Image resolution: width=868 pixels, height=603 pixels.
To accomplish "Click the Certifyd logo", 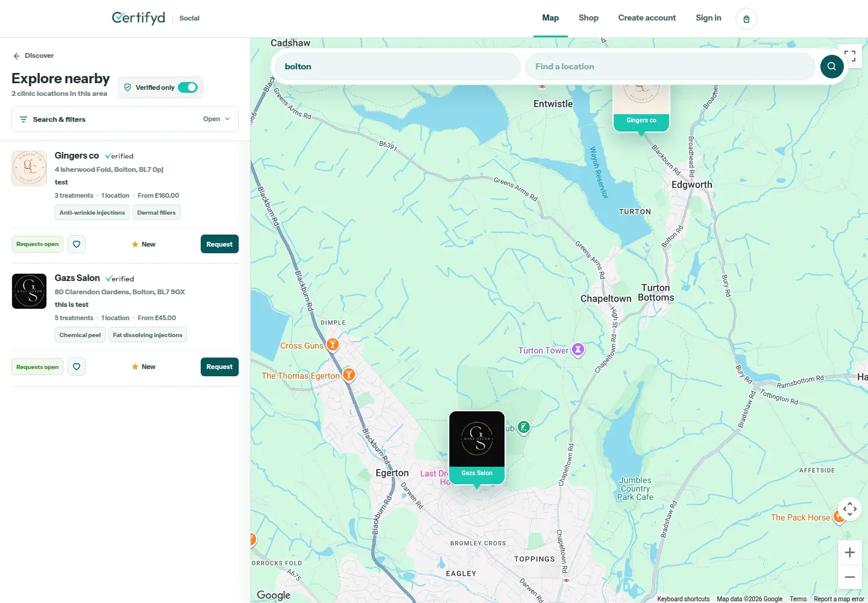I will (x=139, y=18).
